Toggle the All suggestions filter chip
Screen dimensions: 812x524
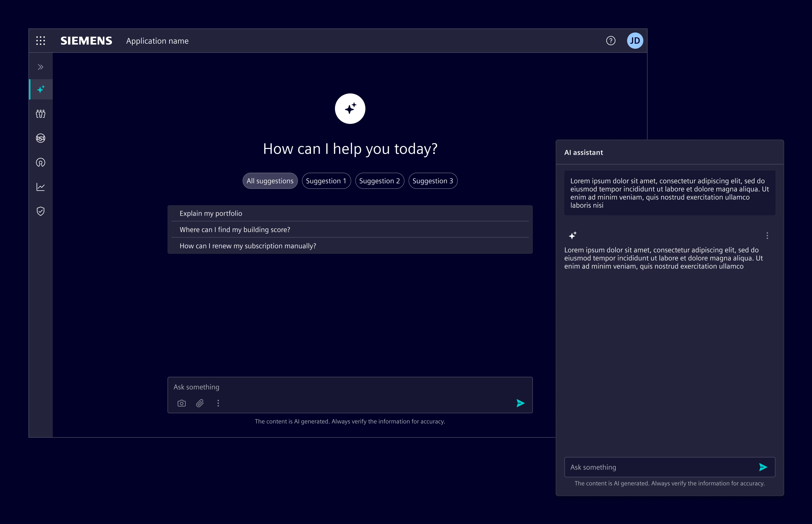[x=270, y=181]
